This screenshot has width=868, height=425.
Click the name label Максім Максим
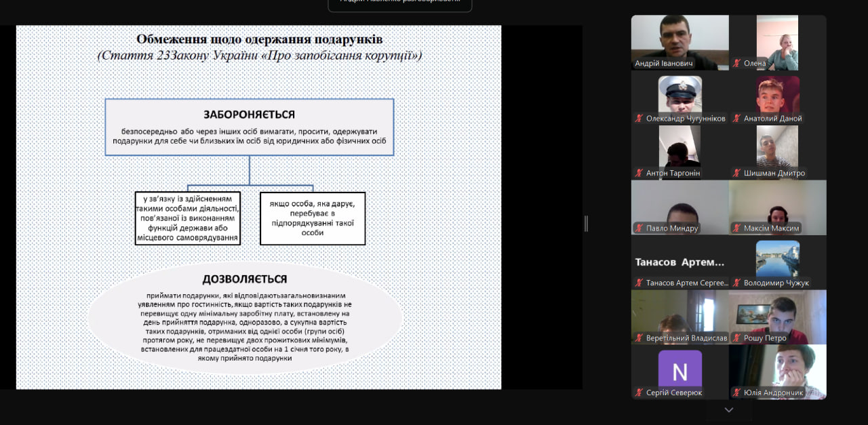(771, 228)
